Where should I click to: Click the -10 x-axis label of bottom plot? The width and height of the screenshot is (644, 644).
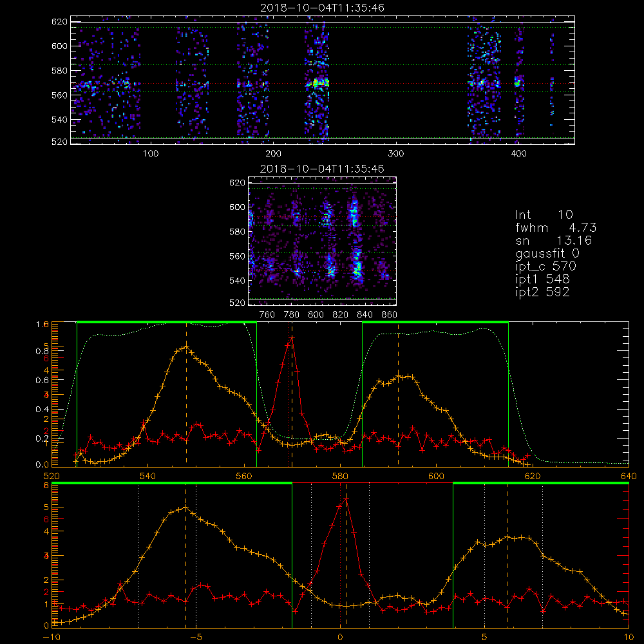point(52,637)
